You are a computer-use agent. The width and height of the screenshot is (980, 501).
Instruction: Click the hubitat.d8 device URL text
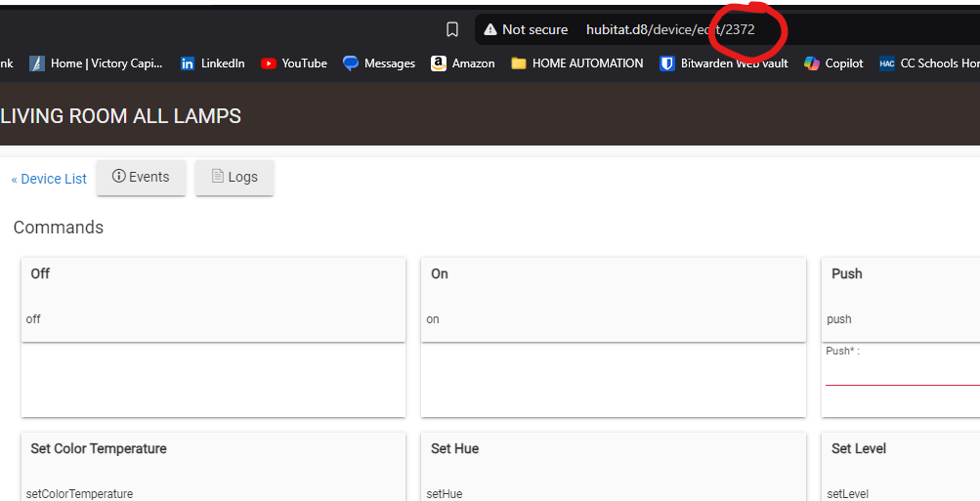(670, 29)
